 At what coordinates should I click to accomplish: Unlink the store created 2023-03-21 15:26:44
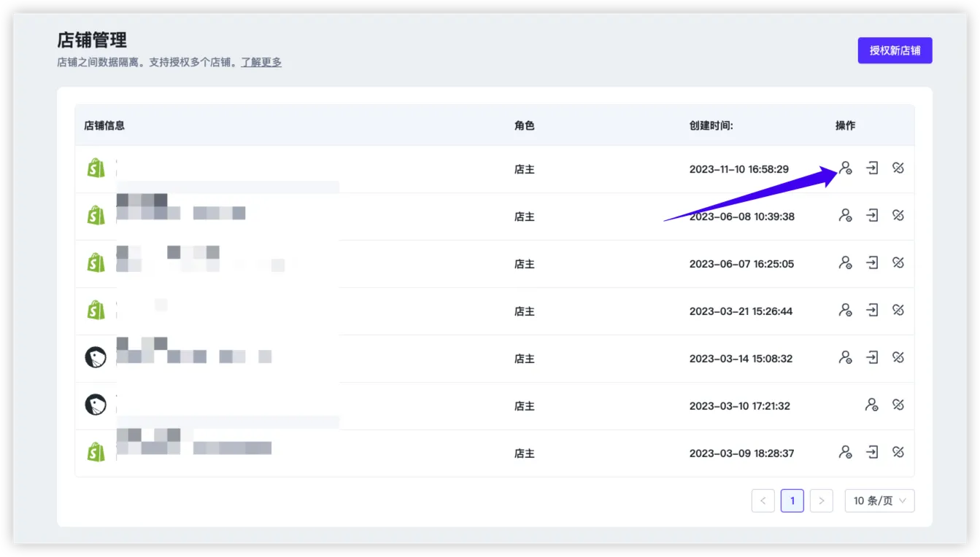[x=898, y=311]
